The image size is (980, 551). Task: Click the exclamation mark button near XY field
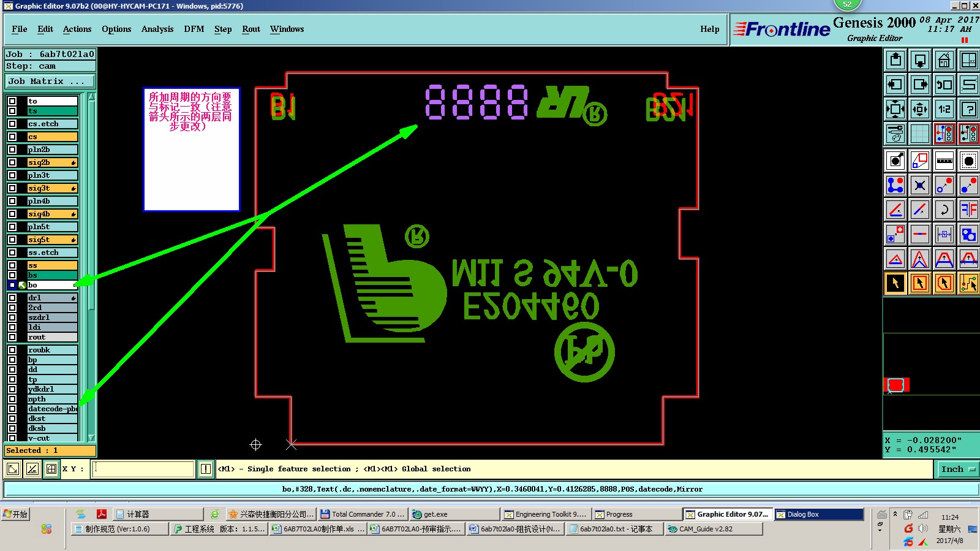tap(206, 469)
